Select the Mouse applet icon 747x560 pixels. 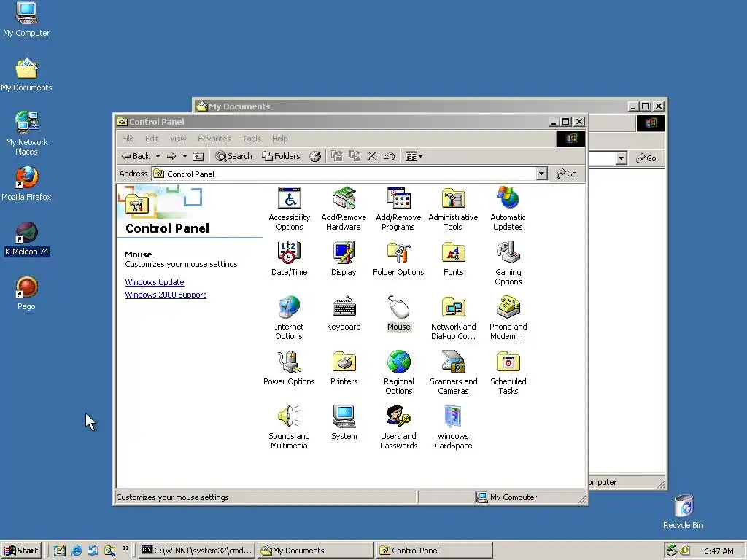click(399, 314)
